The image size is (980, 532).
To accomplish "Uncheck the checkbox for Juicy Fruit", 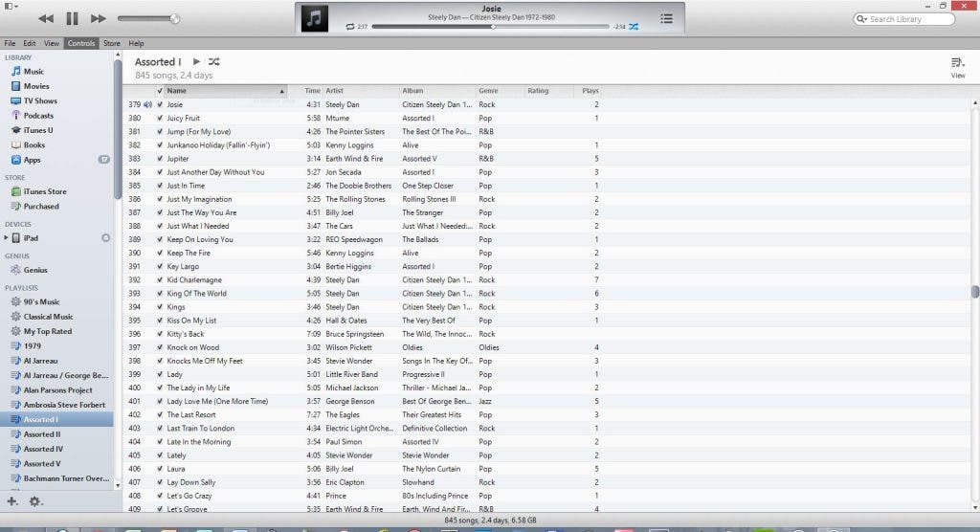I will pyautogui.click(x=160, y=118).
